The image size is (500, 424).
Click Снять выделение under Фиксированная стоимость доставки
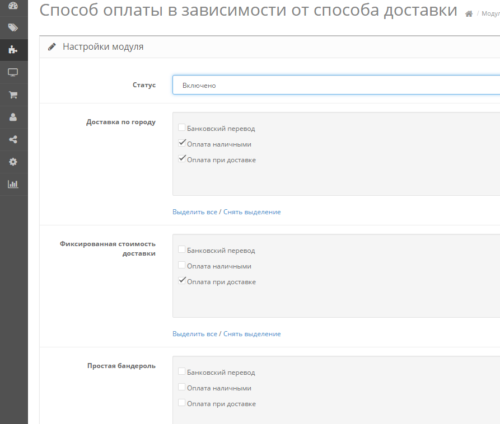tap(252, 334)
